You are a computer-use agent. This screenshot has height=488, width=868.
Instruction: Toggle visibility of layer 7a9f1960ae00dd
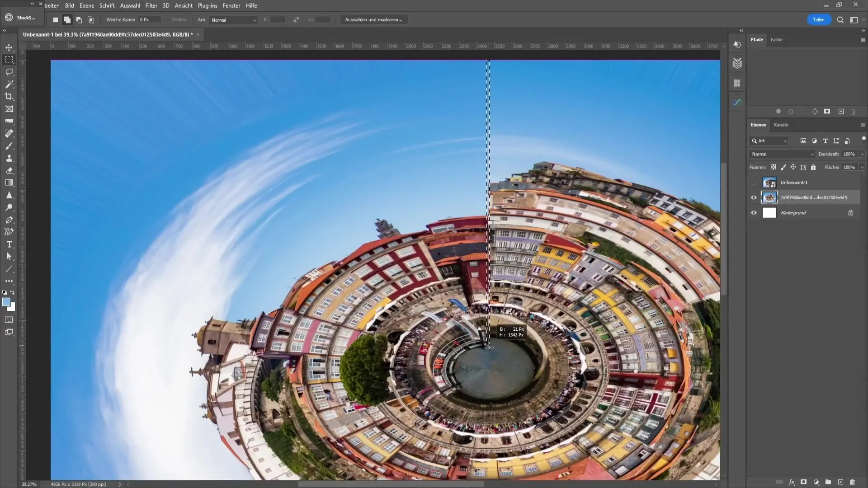click(x=755, y=197)
